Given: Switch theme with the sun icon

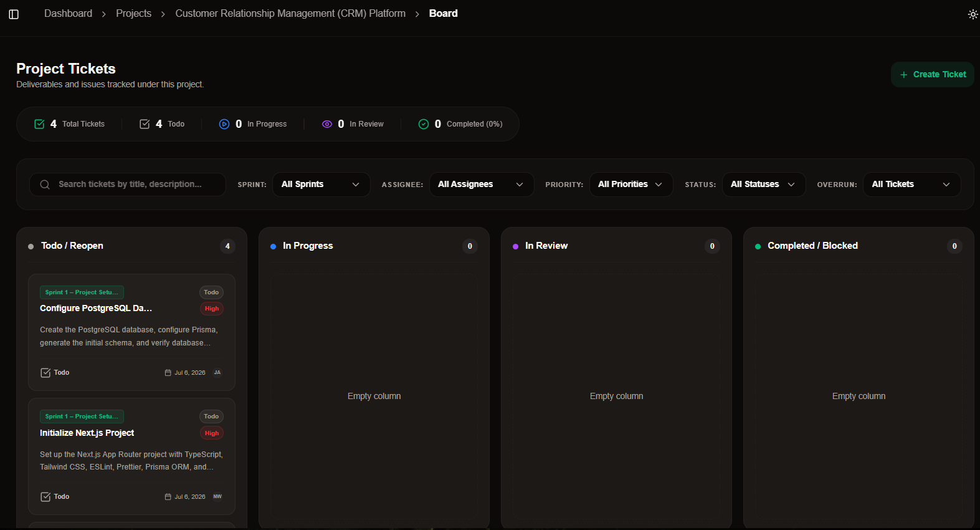Looking at the screenshot, I should click(973, 14).
